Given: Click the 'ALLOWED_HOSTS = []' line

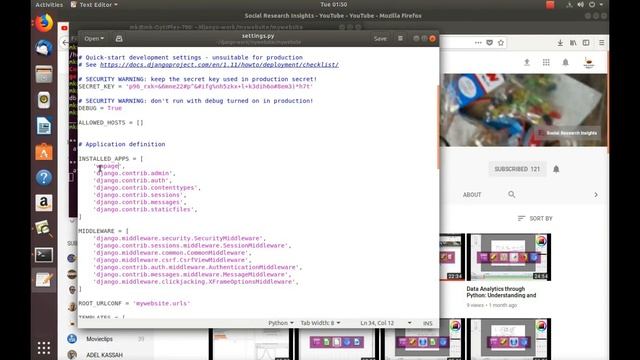Looking at the screenshot, I should [111, 122].
